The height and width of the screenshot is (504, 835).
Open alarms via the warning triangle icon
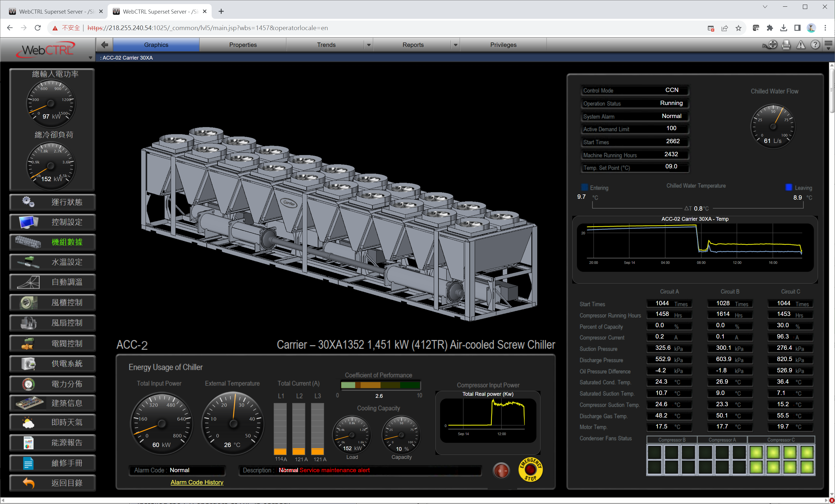click(x=801, y=44)
